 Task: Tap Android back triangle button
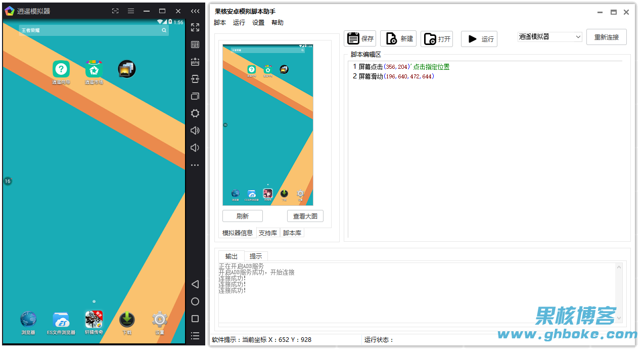(x=195, y=284)
